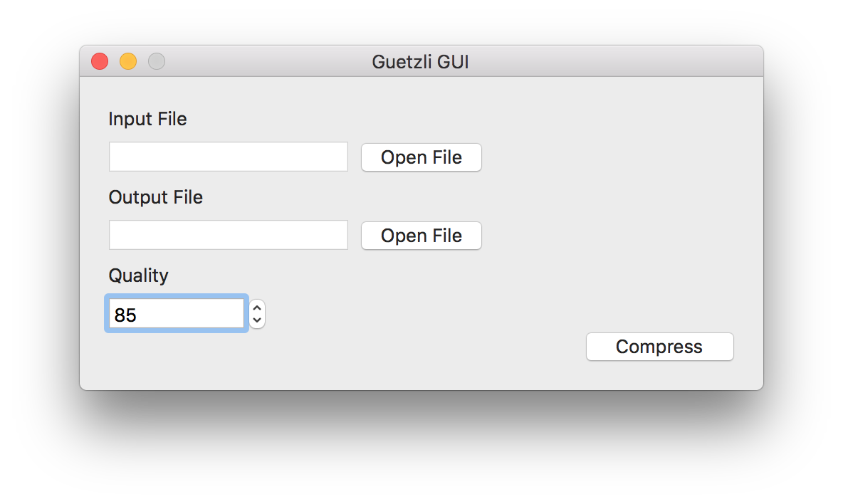Open File button beside Input File field
The image size is (843, 504).
pos(421,157)
